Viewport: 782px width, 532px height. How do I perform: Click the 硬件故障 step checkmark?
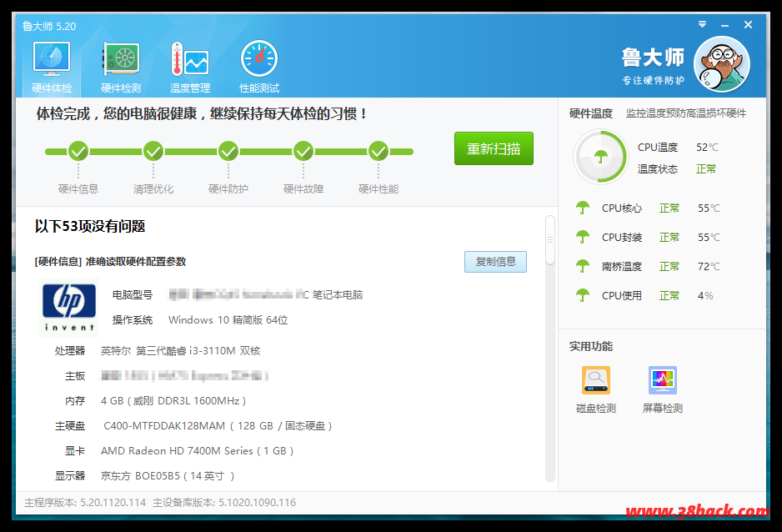pos(303,151)
